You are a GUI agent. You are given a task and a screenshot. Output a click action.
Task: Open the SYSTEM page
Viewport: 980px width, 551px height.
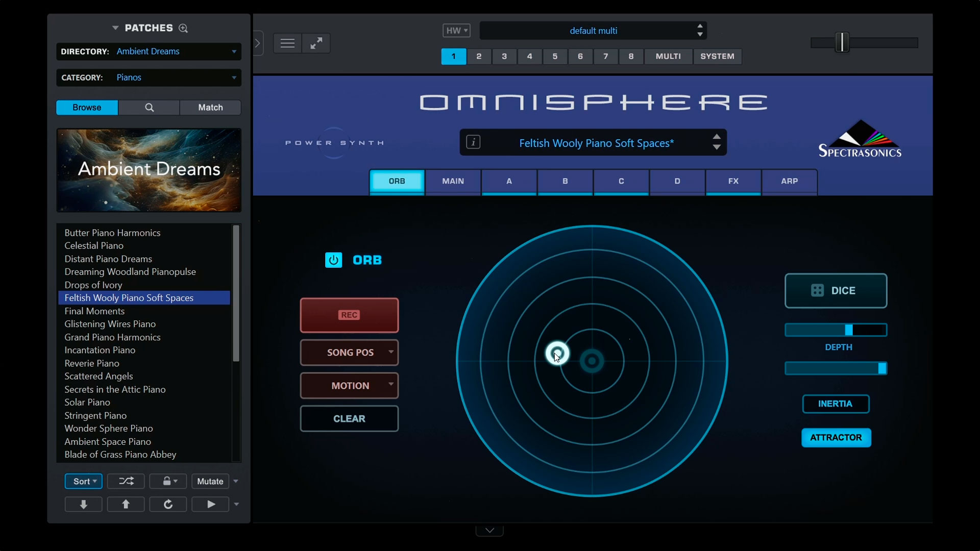coord(717,57)
